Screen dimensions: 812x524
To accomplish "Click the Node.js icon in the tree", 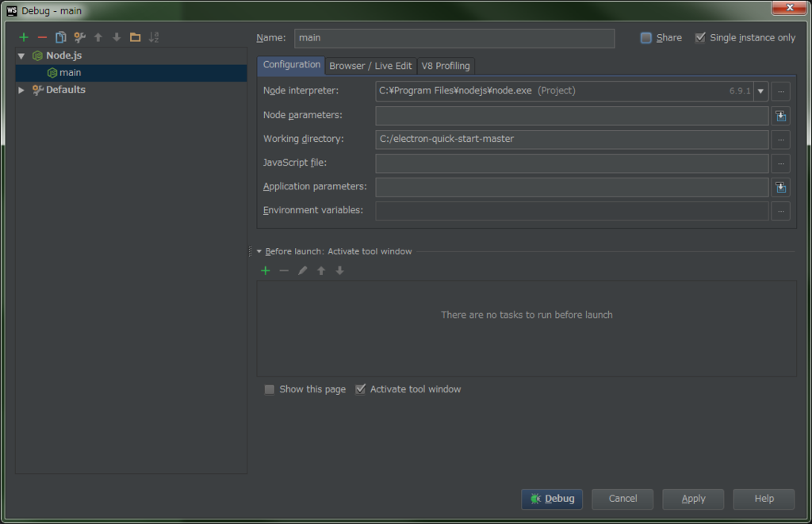I will [x=37, y=55].
